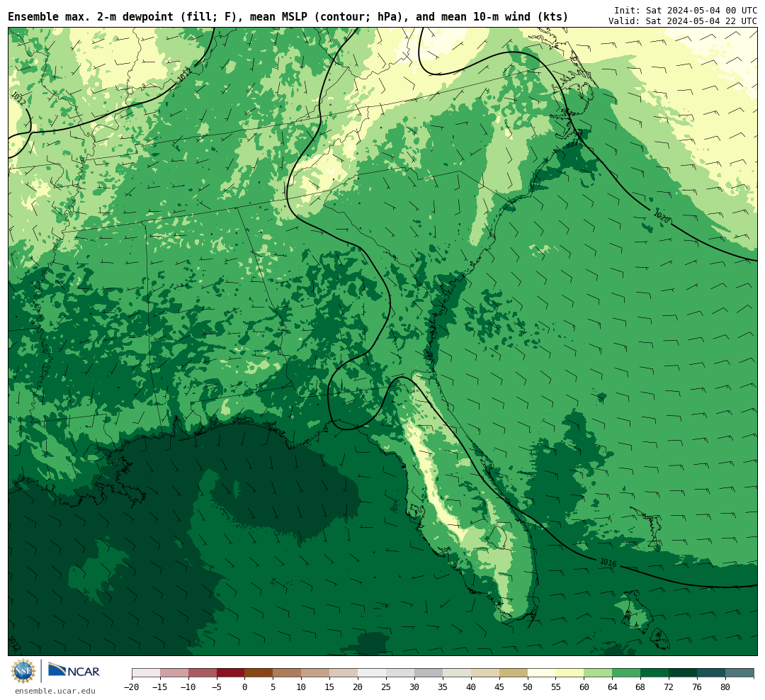Pick the teal swatch above 80
This screenshot has height=700, width=765.
(x=740, y=673)
